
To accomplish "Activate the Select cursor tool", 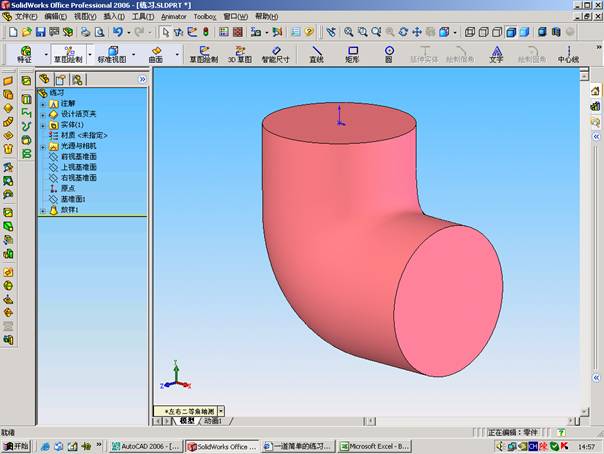I will tap(166, 32).
